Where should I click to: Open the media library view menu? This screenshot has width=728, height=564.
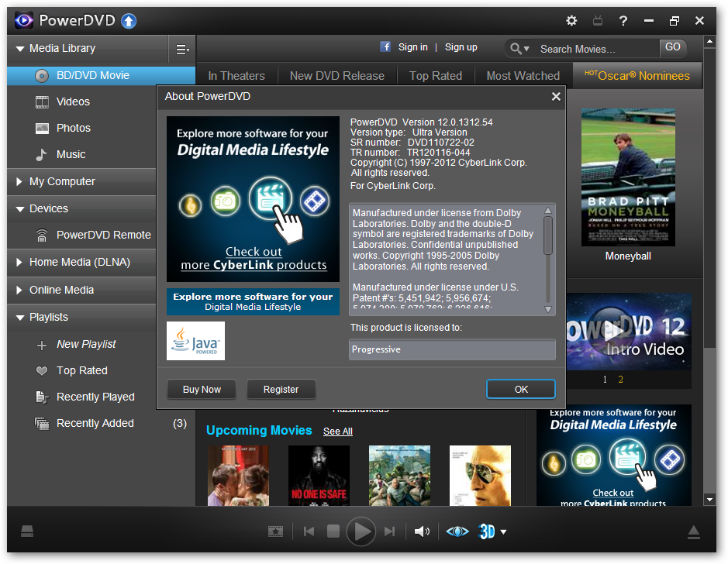182,49
